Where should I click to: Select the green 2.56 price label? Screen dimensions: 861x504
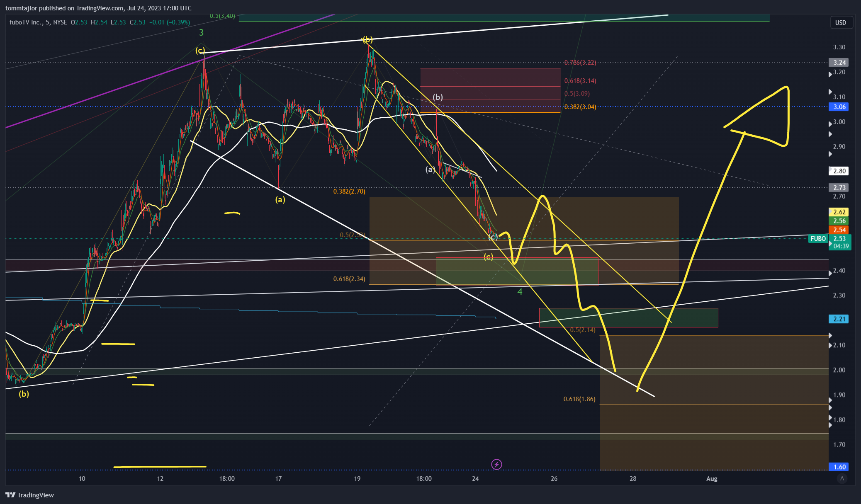[x=839, y=221]
